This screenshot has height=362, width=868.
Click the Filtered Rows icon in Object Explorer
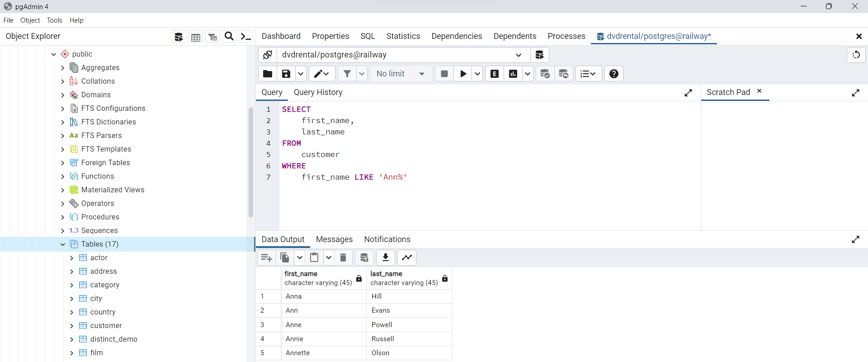click(212, 37)
